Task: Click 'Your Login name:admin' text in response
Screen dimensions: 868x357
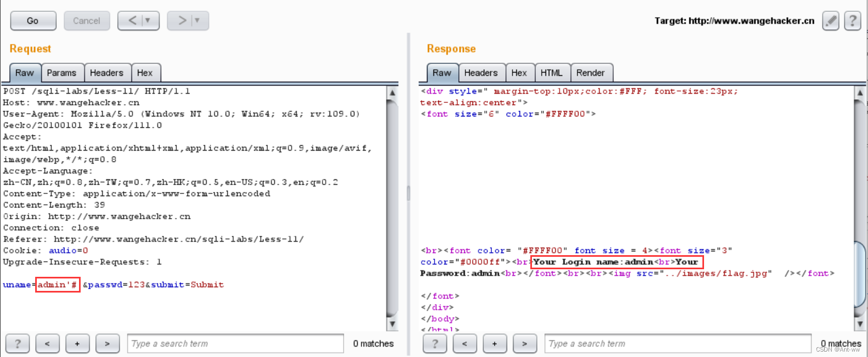Action: pyautogui.click(x=594, y=262)
